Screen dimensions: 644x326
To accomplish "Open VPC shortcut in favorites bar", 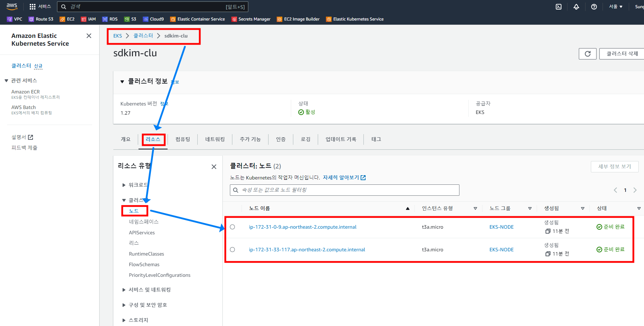I will point(15,19).
